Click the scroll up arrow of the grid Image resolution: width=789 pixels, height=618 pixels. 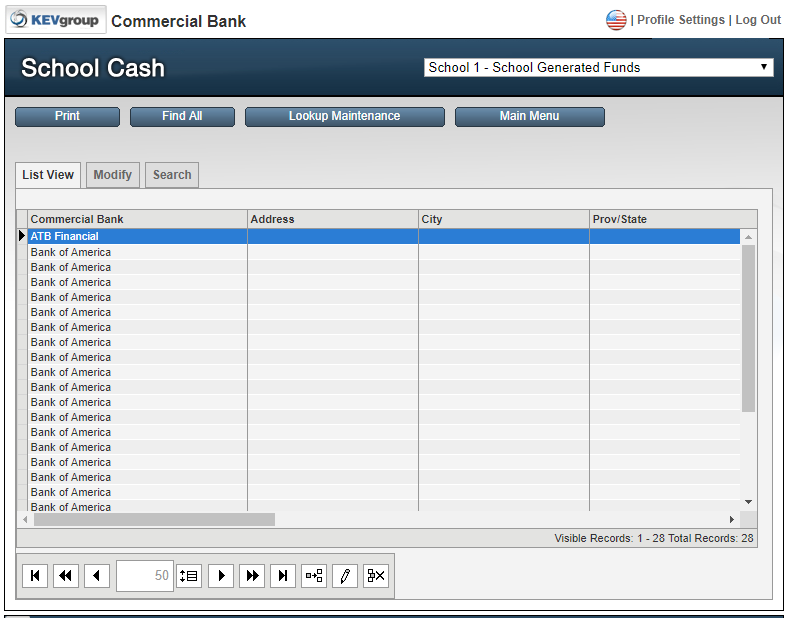pos(748,237)
